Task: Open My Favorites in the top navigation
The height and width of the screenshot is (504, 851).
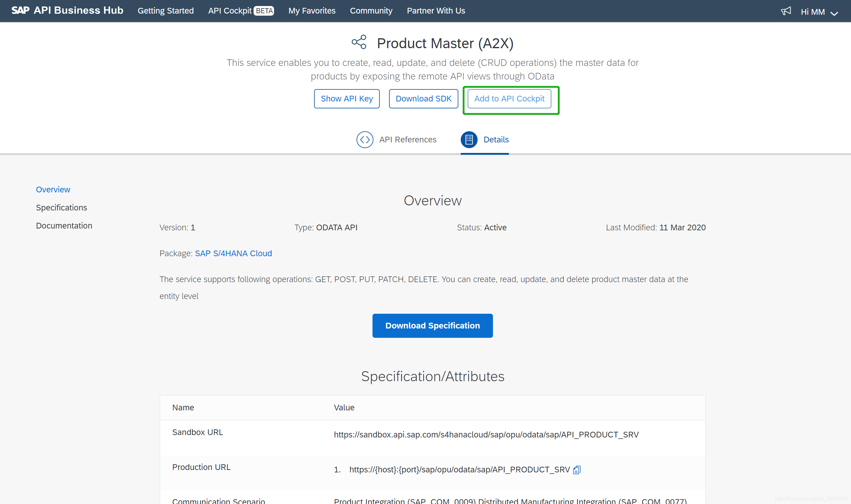Action: point(312,11)
